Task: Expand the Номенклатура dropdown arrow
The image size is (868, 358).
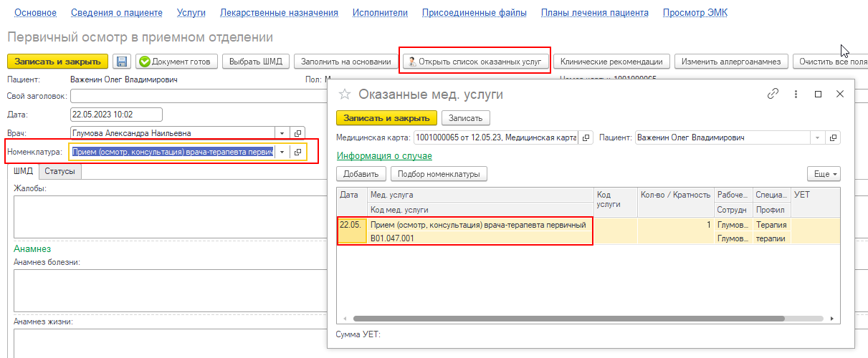Action: point(282,152)
